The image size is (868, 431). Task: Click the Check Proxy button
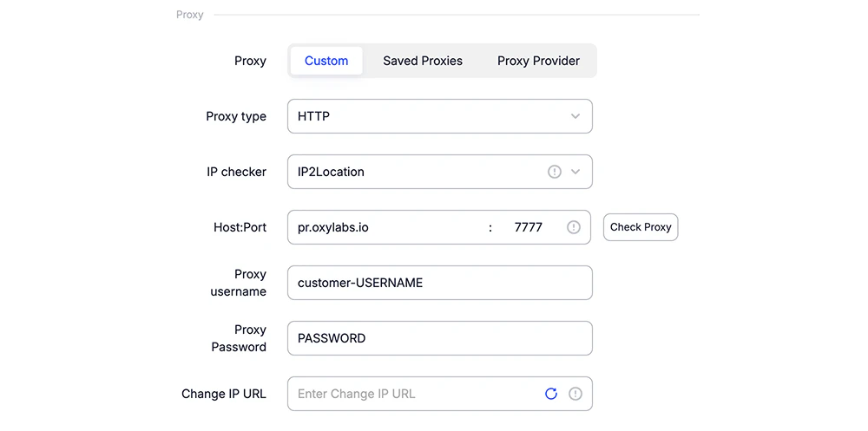tap(641, 227)
